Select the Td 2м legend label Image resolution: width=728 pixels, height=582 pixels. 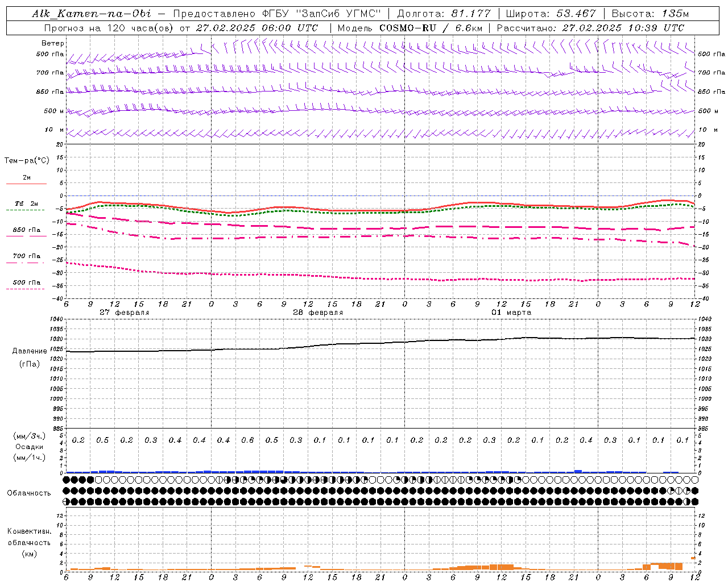coord(27,203)
